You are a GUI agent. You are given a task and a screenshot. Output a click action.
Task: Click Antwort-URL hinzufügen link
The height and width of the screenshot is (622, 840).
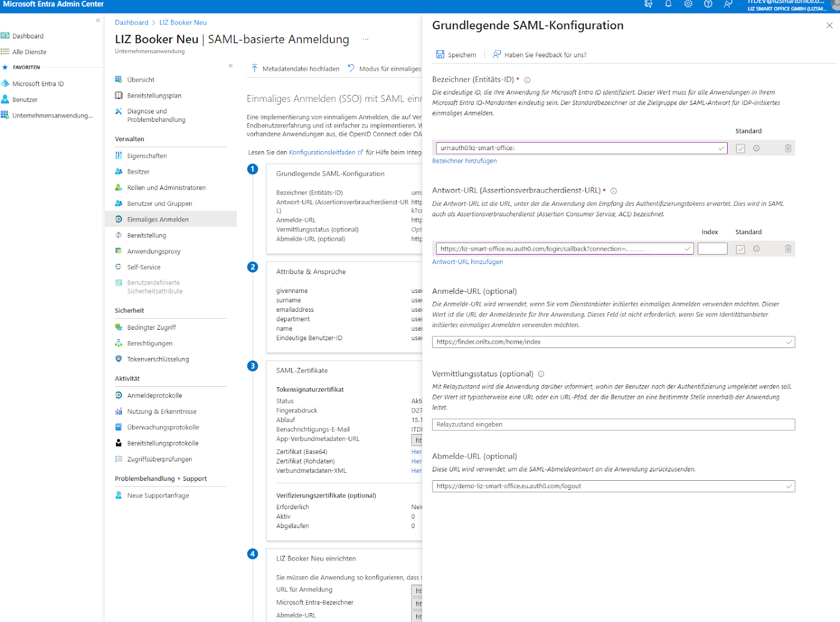467,262
